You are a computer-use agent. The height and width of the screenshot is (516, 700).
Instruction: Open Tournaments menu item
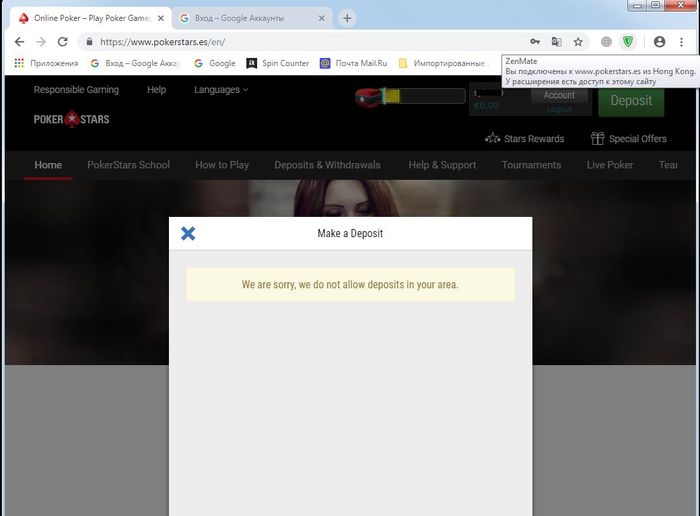(x=531, y=165)
